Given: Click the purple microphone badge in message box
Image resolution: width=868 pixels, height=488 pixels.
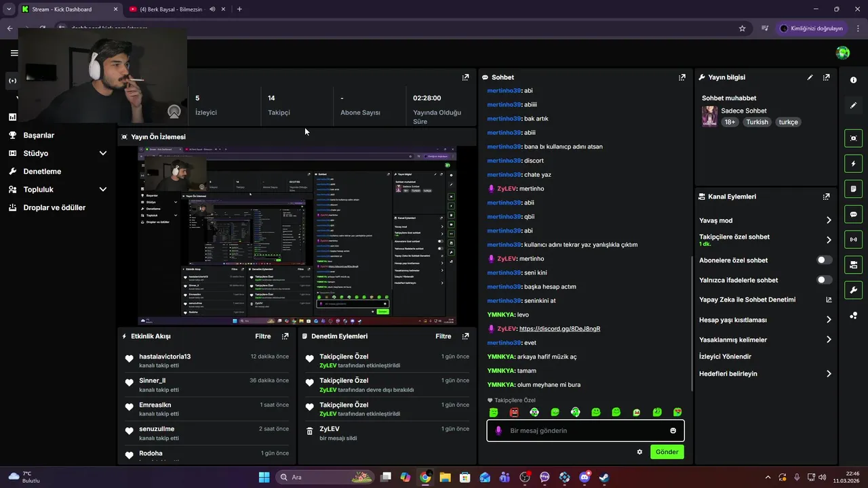Looking at the screenshot, I should click(498, 430).
